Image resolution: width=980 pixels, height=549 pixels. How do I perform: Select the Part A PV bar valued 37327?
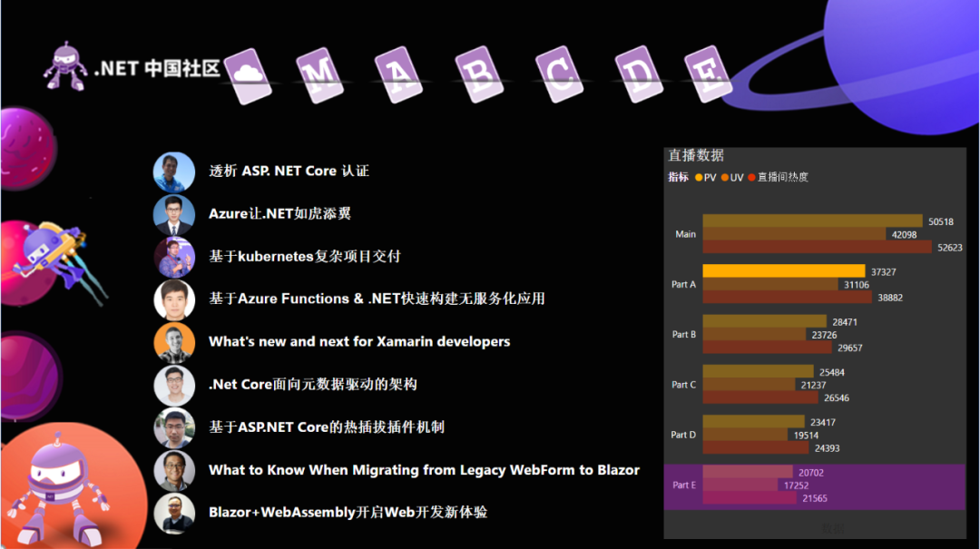pyautogui.click(x=784, y=270)
